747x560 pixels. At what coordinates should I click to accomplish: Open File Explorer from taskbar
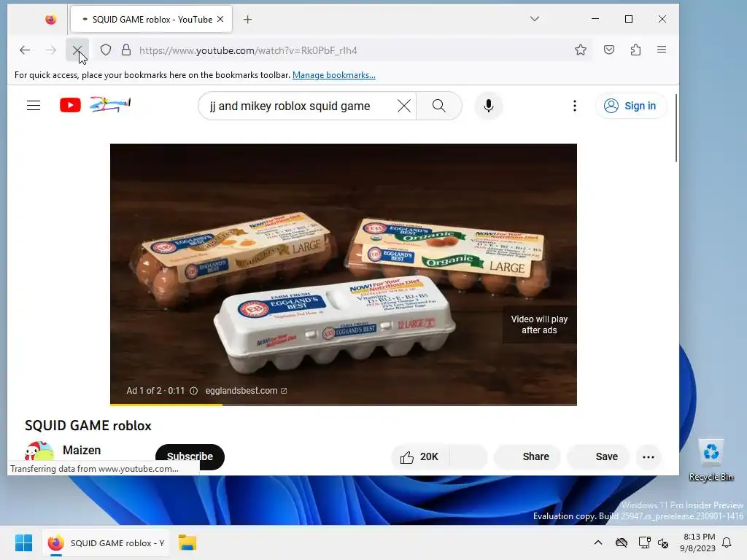(187, 542)
